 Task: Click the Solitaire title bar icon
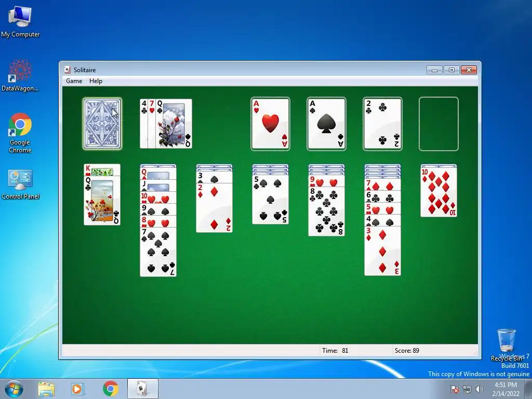pos(68,70)
